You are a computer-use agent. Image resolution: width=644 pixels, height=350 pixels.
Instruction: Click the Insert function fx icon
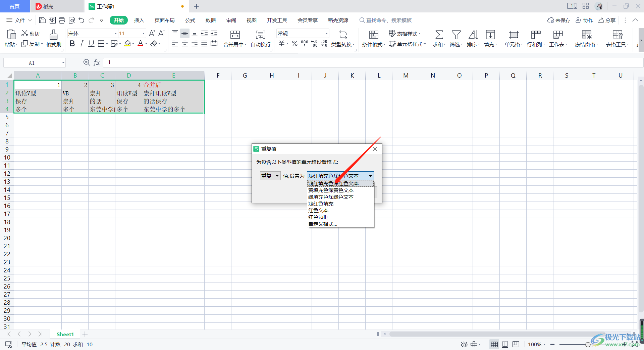click(x=97, y=62)
